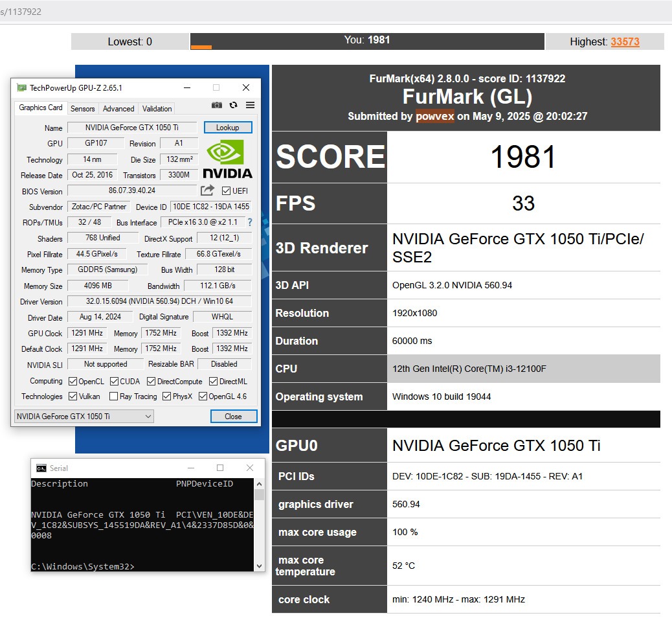Close the GPU-Z window with X

coord(246,87)
